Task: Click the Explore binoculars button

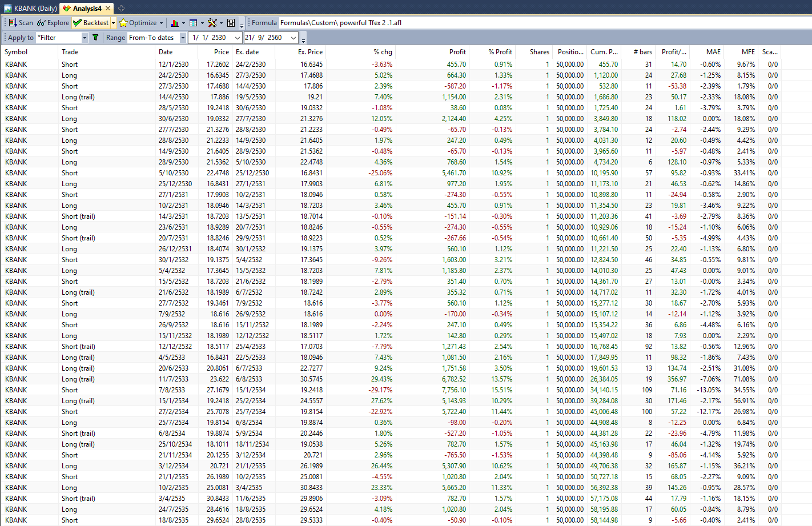Action: point(53,23)
